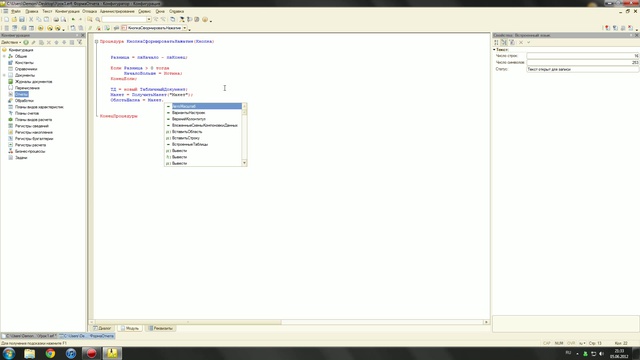Switch to the ФормаОтчета window tab

[87, 336]
